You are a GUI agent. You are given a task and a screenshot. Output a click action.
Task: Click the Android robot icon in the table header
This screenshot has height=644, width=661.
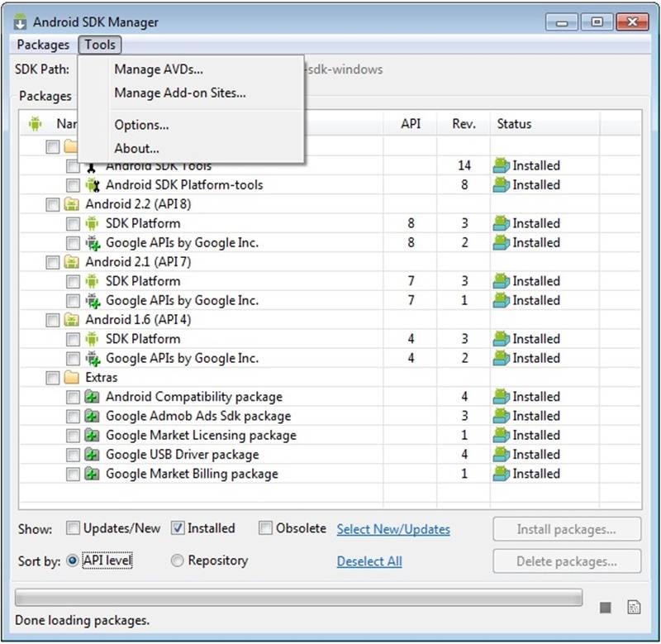(35, 124)
